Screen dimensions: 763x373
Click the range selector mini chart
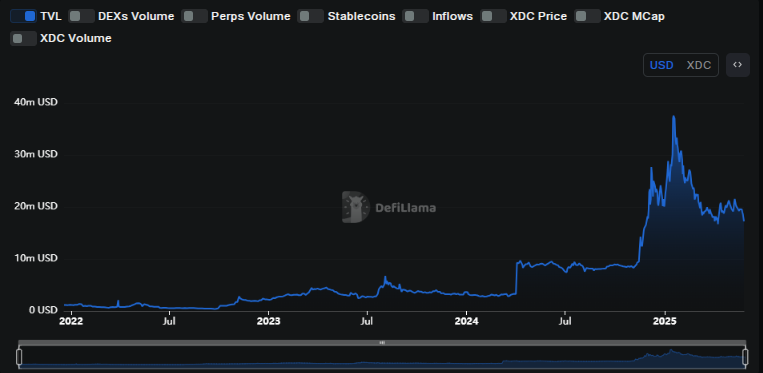(x=382, y=356)
